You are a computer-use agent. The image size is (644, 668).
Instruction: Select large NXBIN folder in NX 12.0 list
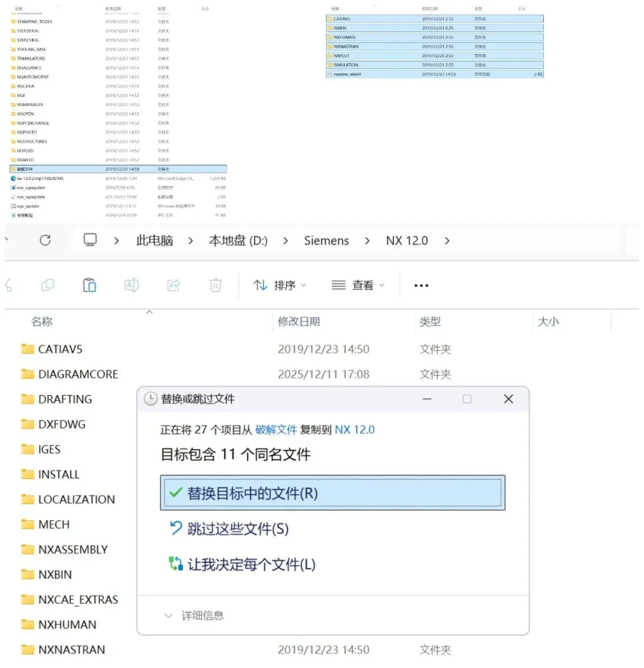47,574
